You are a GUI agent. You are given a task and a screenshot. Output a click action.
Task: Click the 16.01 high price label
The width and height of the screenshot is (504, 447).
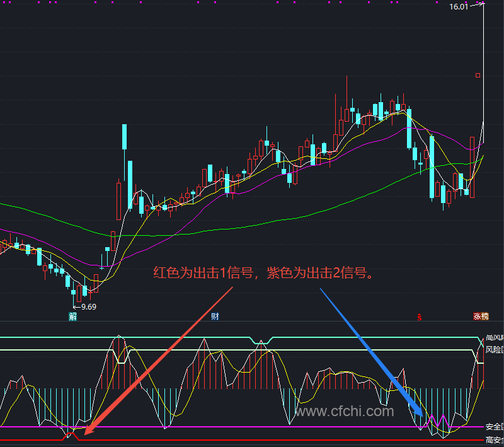coord(459,7)
